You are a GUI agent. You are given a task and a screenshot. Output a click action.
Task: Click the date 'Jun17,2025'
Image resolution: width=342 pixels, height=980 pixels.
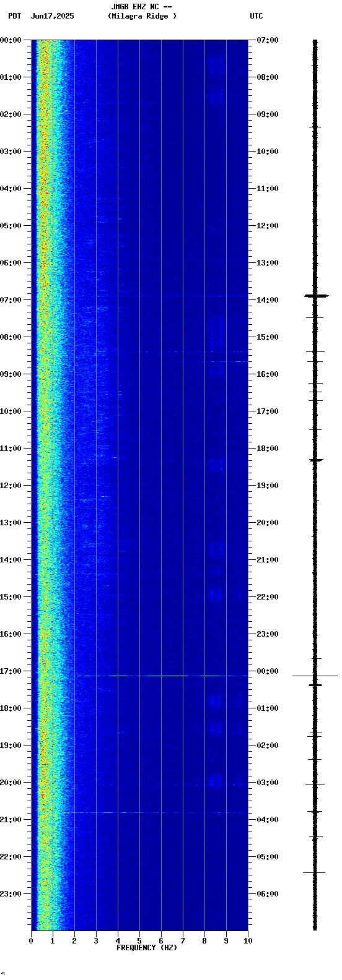tap(52, 16)
